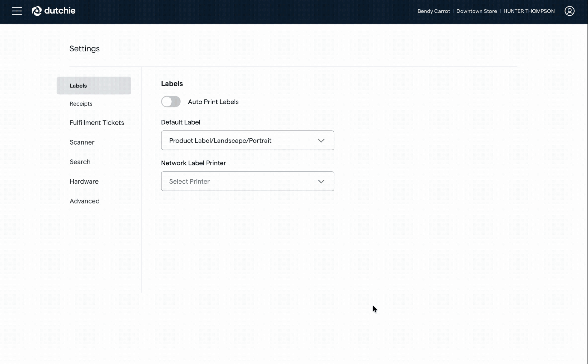Toggle the Auto Print Labels switch
The image size is (588, 364).
click(x=171, y=102)
